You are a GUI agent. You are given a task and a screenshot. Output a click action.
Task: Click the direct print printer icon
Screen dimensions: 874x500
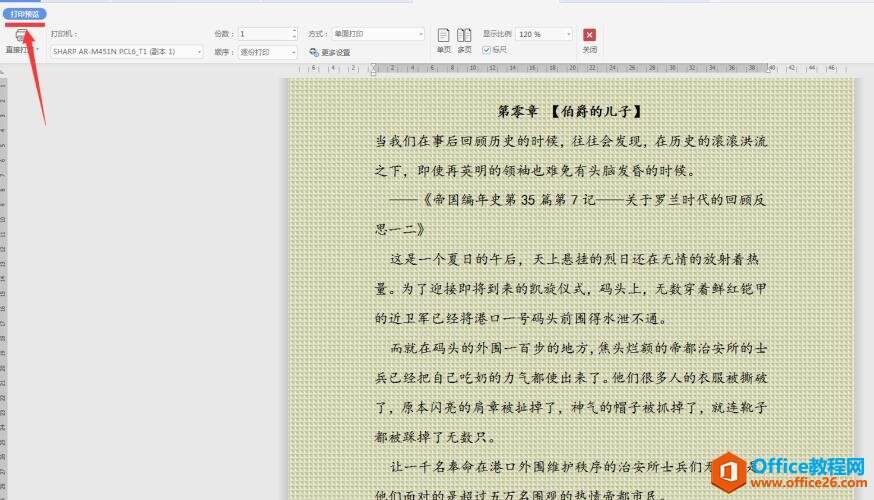[x=21, y=34]
